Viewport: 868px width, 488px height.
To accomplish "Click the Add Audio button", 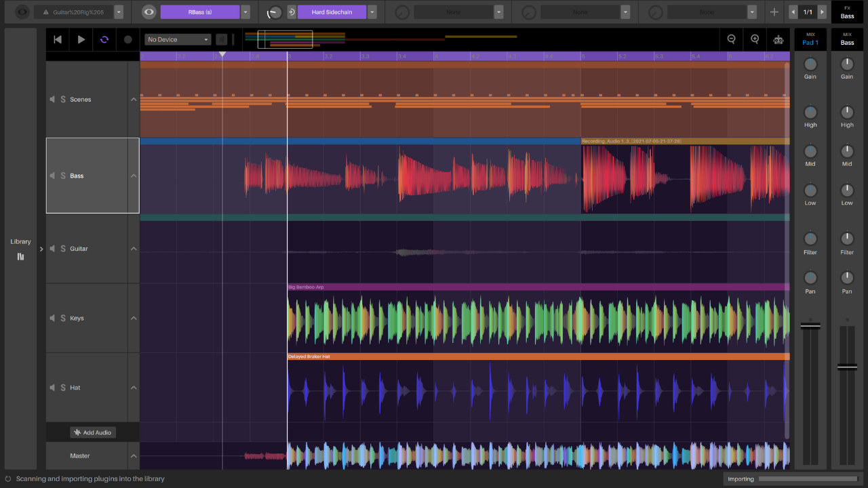I will [93, 432].
